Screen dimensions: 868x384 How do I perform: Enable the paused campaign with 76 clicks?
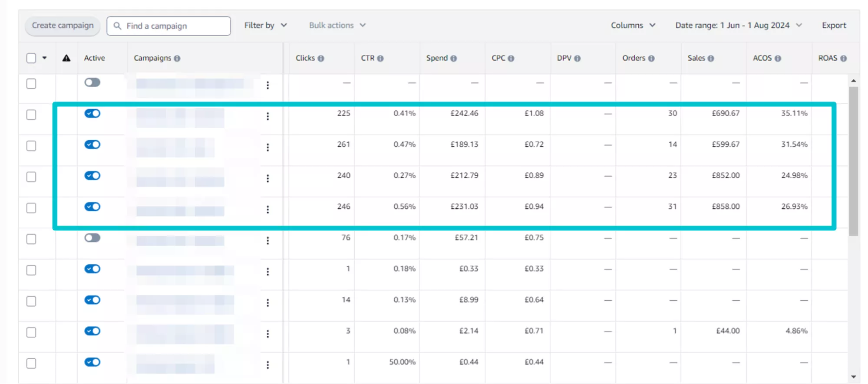[92, 238]
